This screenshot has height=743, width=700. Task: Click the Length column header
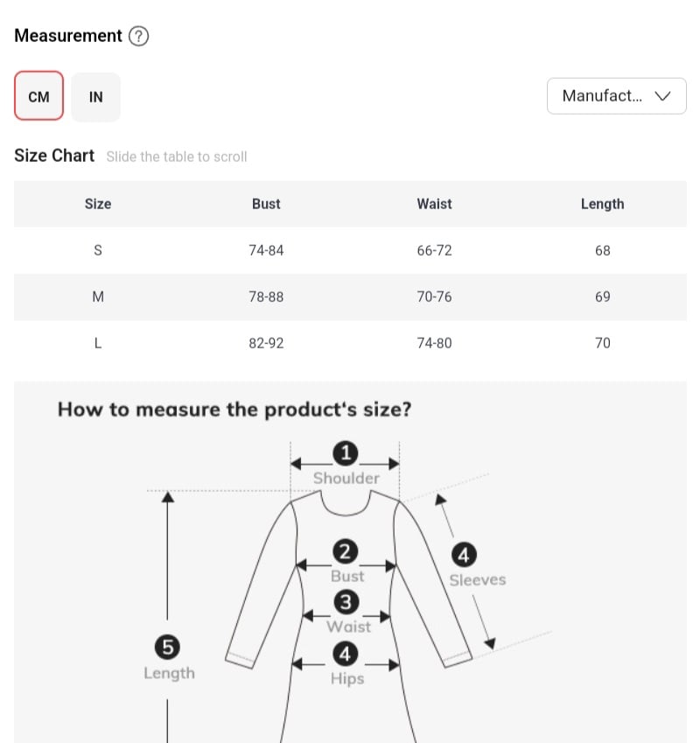coord(602,204)
